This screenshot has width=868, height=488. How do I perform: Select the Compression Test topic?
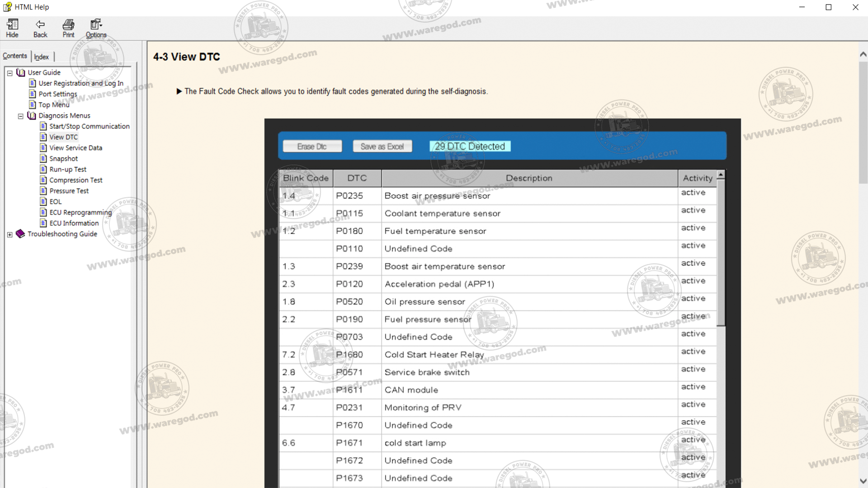pos(75,180)
